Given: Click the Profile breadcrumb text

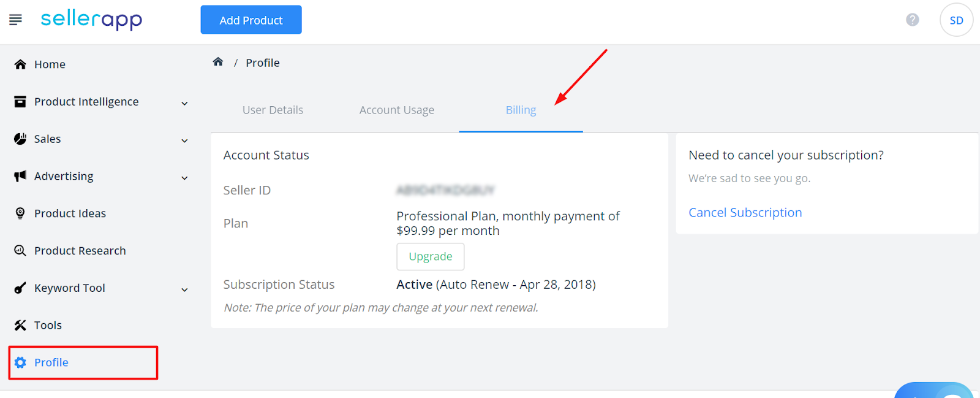Looking at the screenshot, I should 263,63.
